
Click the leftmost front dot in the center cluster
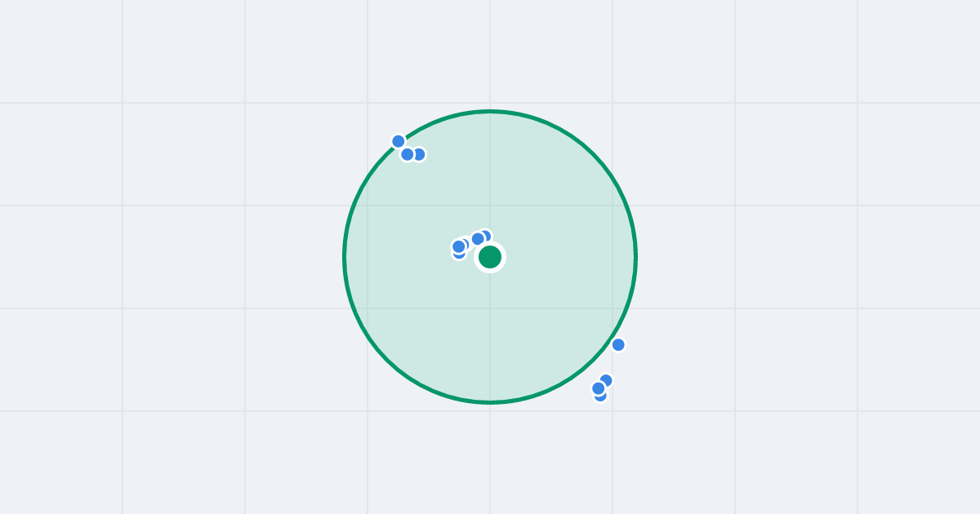(x=459, y=246)
